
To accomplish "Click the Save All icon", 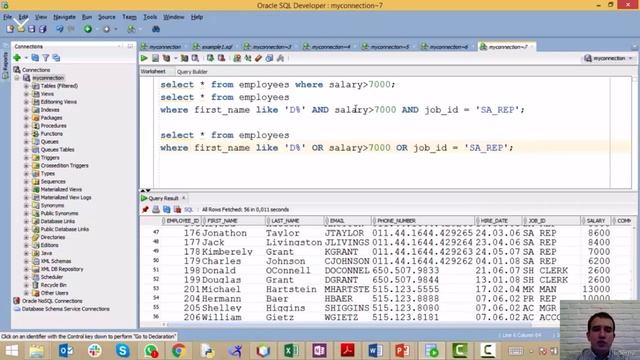I will (x=42, y=29).
